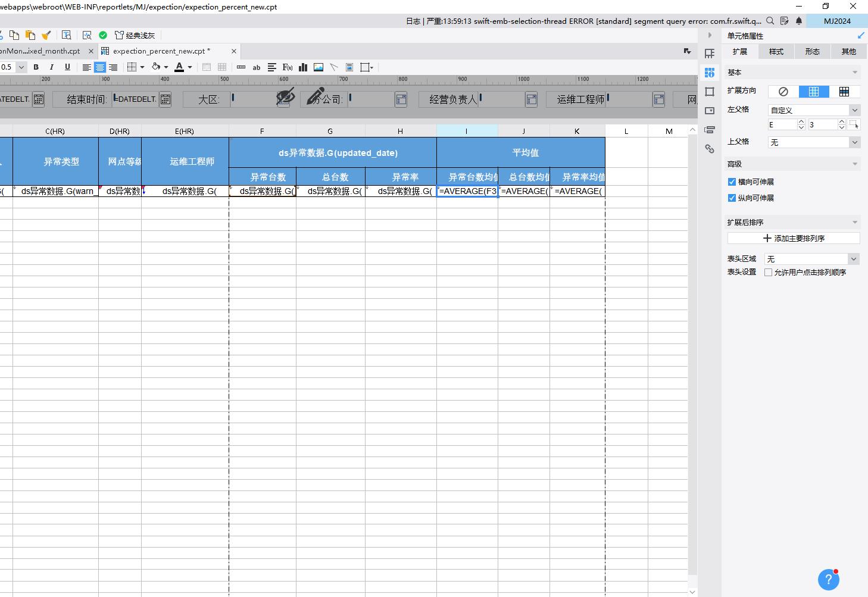Align cell text to the left
This screenshot has height=597, width=868.
click(x=86, y=67)
